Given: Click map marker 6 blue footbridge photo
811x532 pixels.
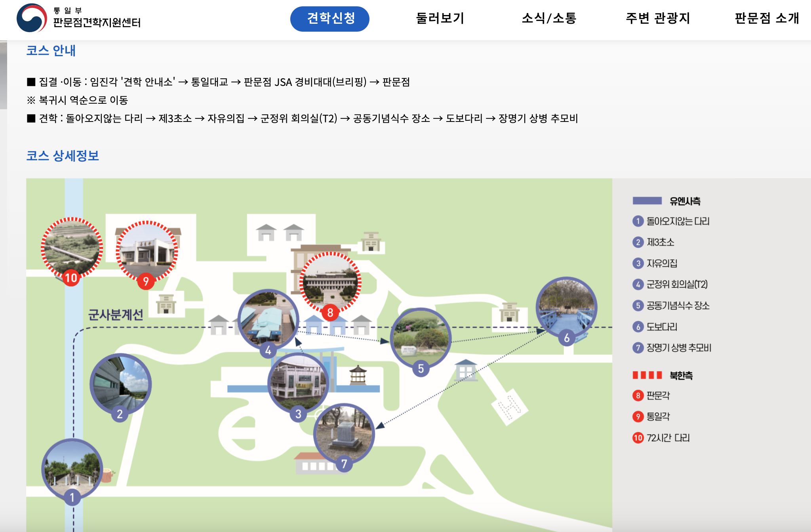Looking at the screenshot, I should point(566,307).
